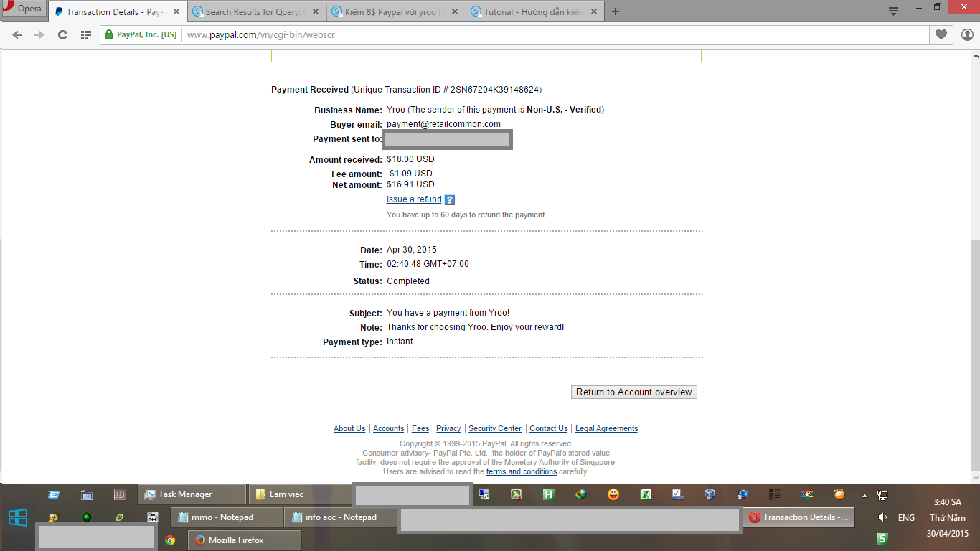Open the Windows Start menu
The height and width of the screenshot is (551, 980).
click(x=18, y=517)
